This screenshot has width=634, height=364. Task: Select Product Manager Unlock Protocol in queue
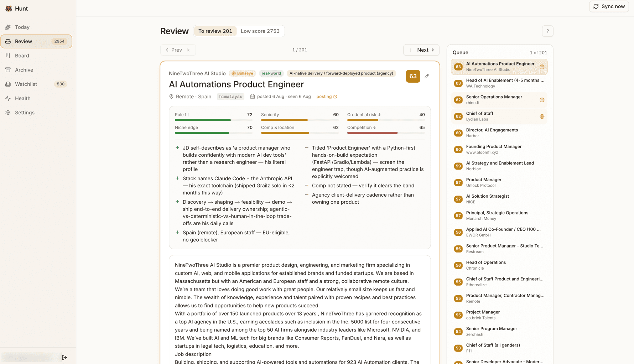click(499, 182)
